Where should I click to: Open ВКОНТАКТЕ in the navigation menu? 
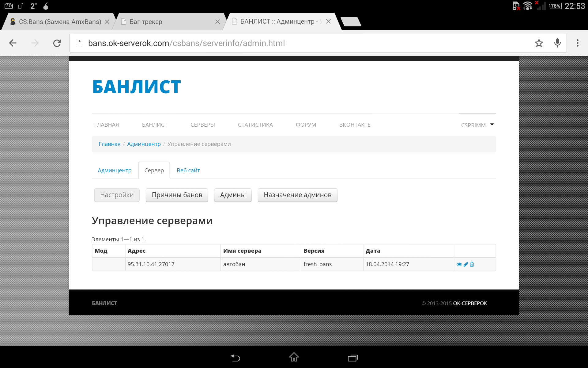pyautogui.click(x=355, y=125)
